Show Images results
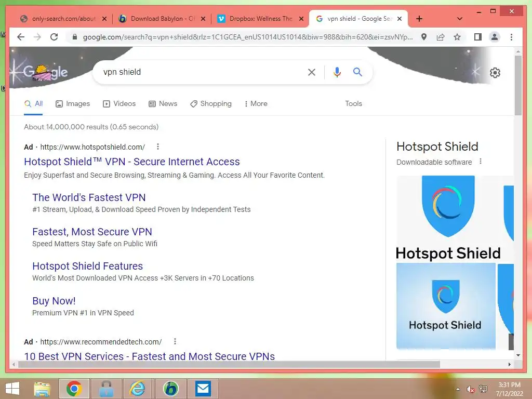Screen dimensions: 532x399 point(73,103)
